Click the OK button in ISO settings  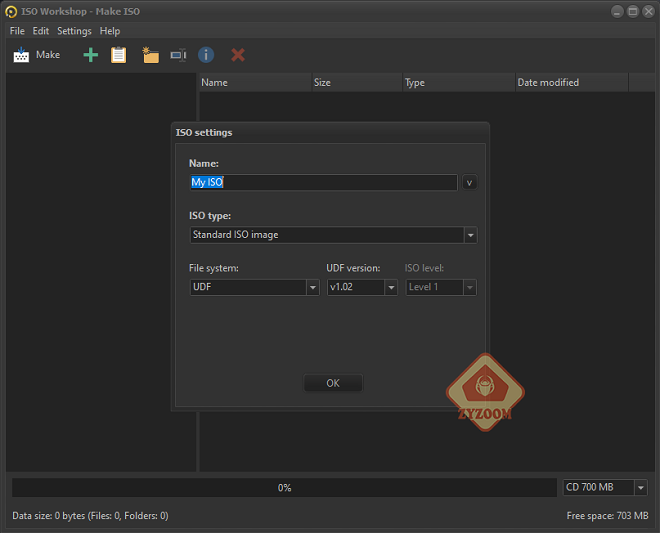point(333,383)
